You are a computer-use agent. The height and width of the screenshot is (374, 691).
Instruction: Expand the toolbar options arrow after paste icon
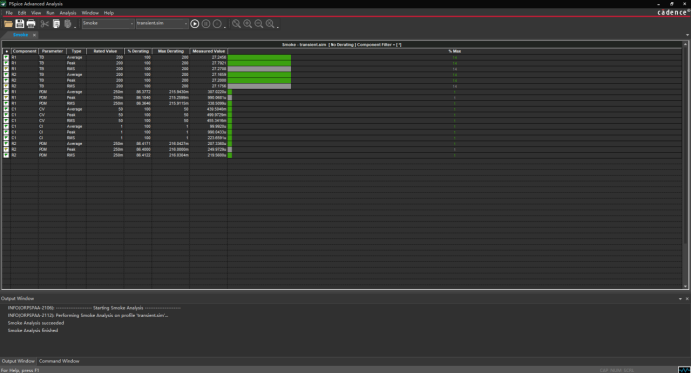coord(75,27)
